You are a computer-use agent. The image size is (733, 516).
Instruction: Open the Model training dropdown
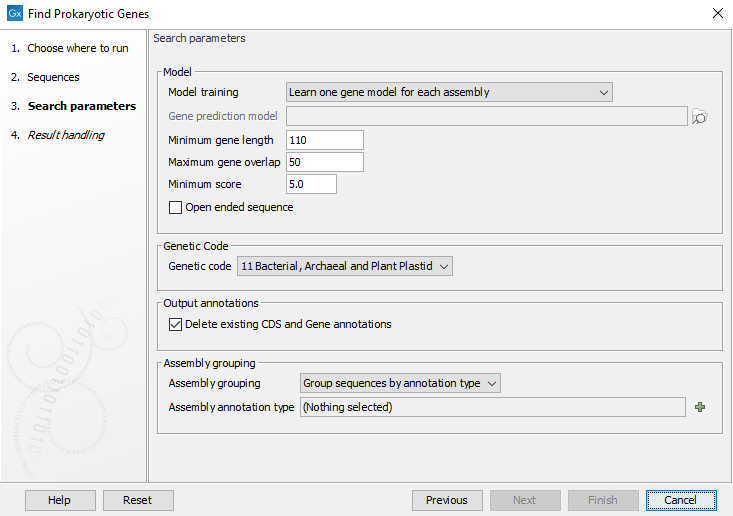[x=448, y=93]
